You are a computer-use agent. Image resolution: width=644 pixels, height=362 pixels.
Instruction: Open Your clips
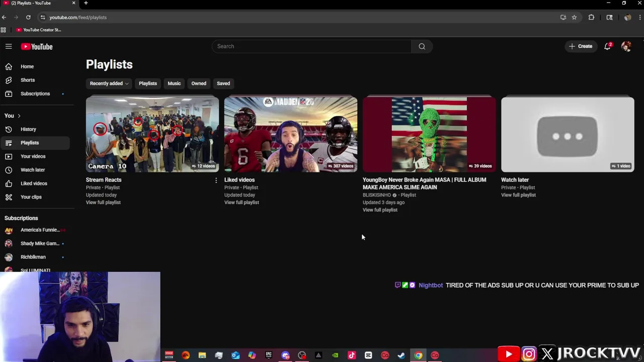pyautogui.click(x=31, y=197)
